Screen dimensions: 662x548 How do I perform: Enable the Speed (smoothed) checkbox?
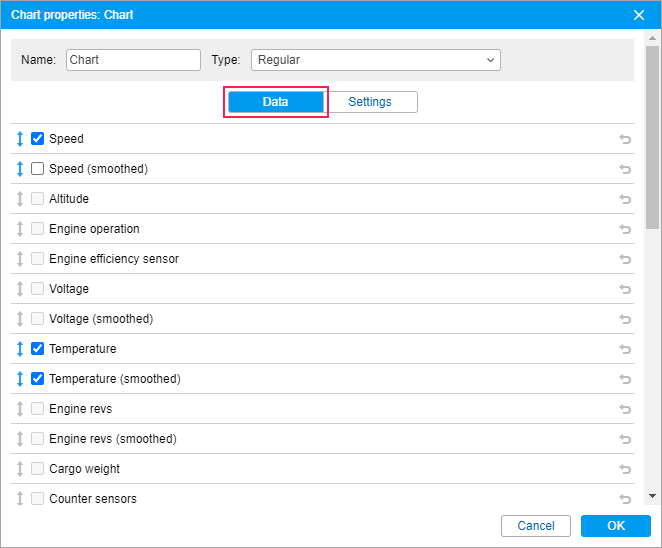click(38, 168)
